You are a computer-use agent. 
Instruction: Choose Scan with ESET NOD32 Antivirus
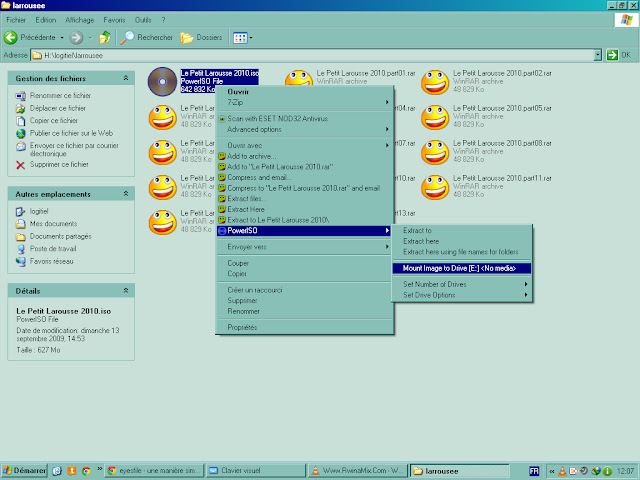coord(304,119)
